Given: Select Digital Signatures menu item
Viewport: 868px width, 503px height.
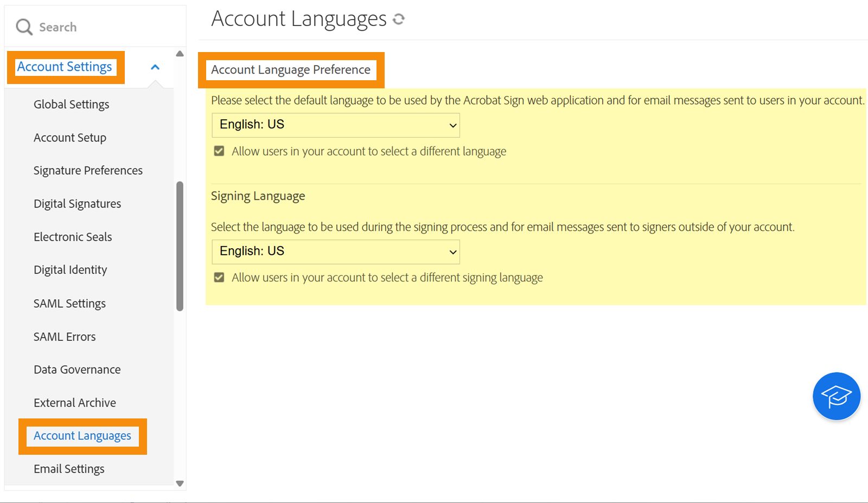Looking at the screenshot, I should pyautogui.click(x=77, y=204).
